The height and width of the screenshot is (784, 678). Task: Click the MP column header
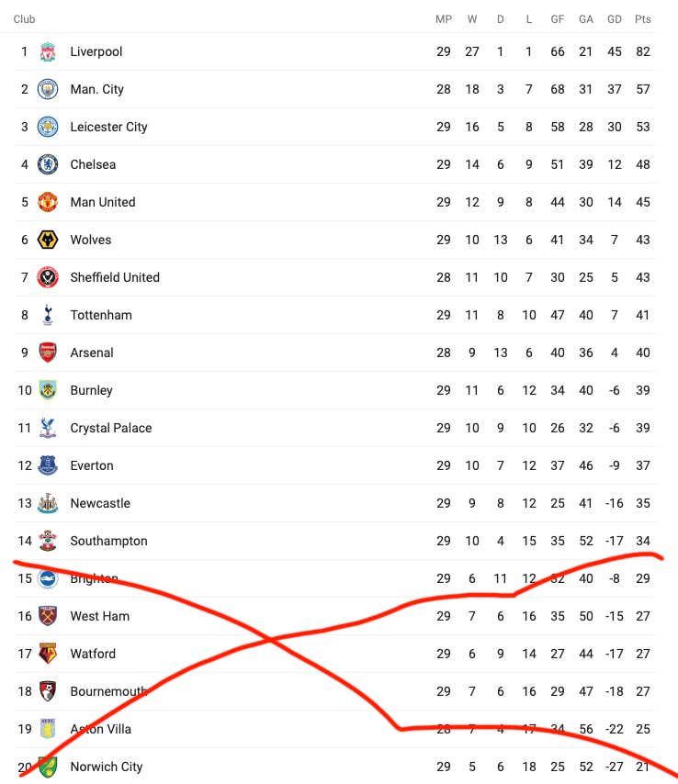pos(444,19)
